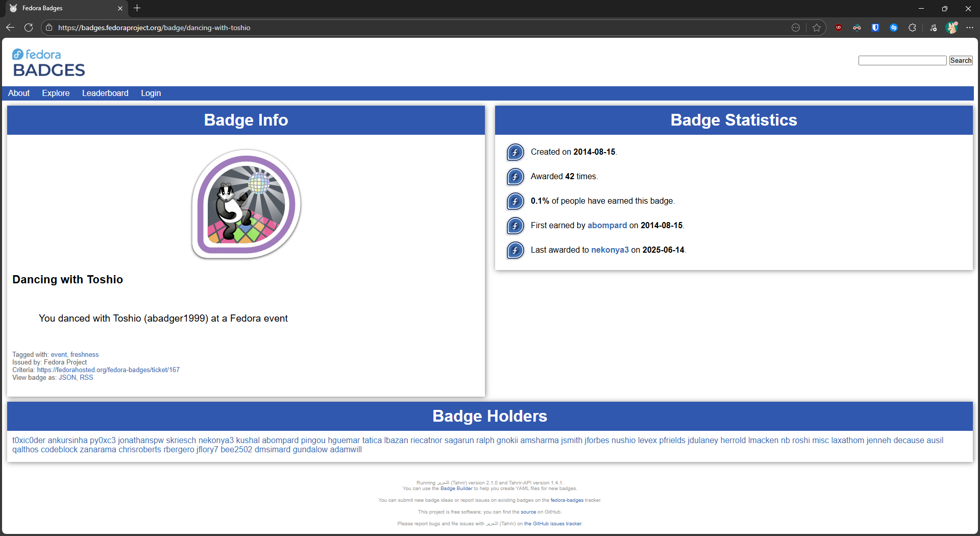980x536 pixels.
Task: Click the Dancing with Toshio badge image
Action: tap(246, 204)
